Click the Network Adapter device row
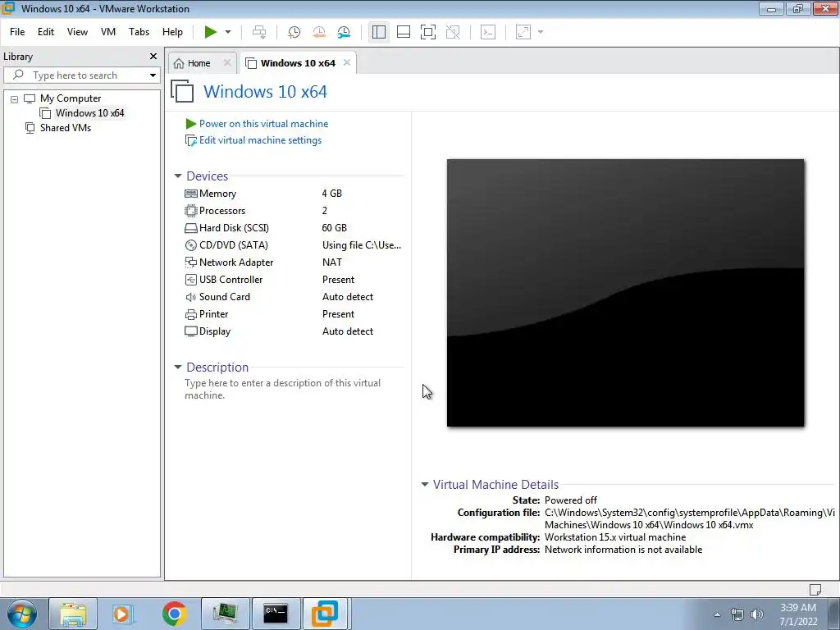This screenshot has width=840, height=630. click(x=293, y=262)
